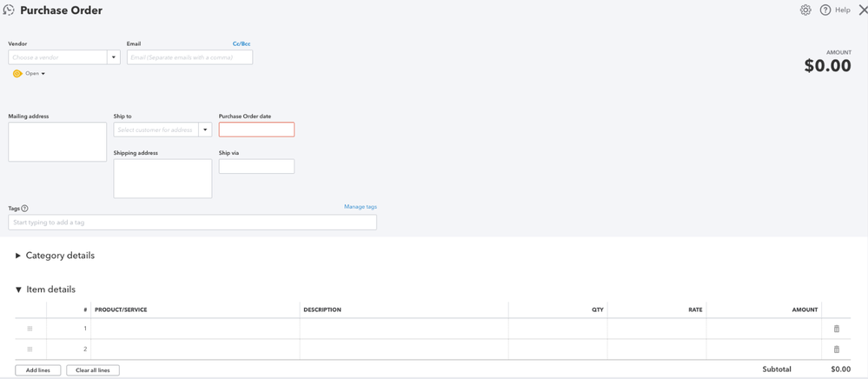Click the Shipping address text box
868x379 pixels.
(162, 178)
